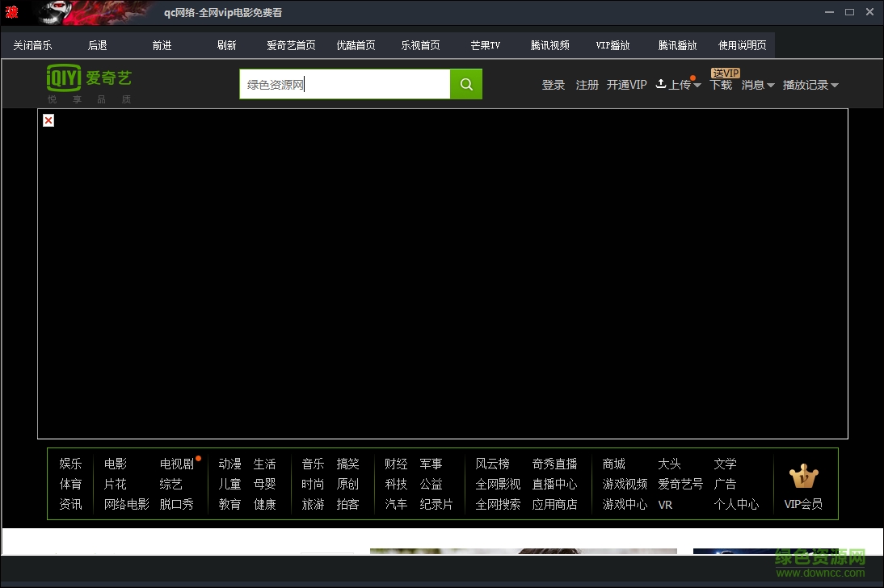
Task: Open the 文学 link
Action: pos(725,464)
